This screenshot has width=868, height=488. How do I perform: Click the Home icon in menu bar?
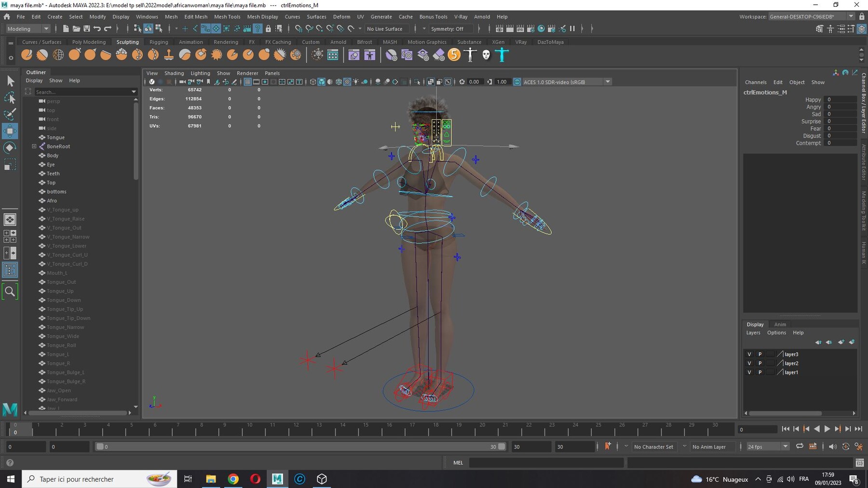pyautogui.click(x=7, y=16)
